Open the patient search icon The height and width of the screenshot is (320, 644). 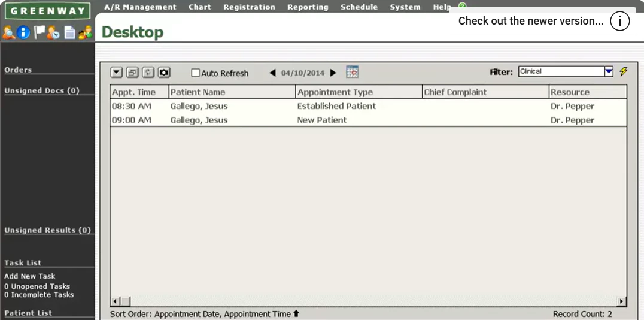tap(8, 32)
